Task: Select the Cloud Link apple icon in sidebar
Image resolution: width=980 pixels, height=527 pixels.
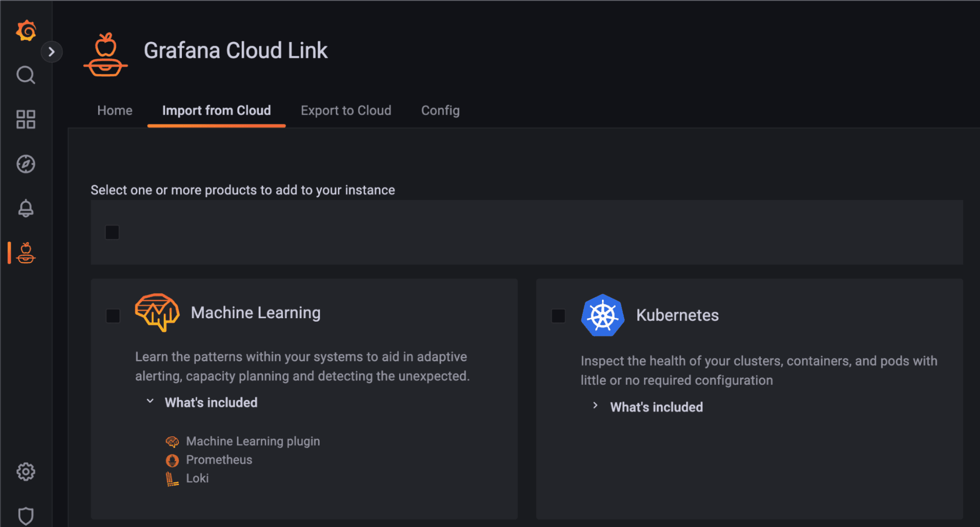Action: (25, 254)
